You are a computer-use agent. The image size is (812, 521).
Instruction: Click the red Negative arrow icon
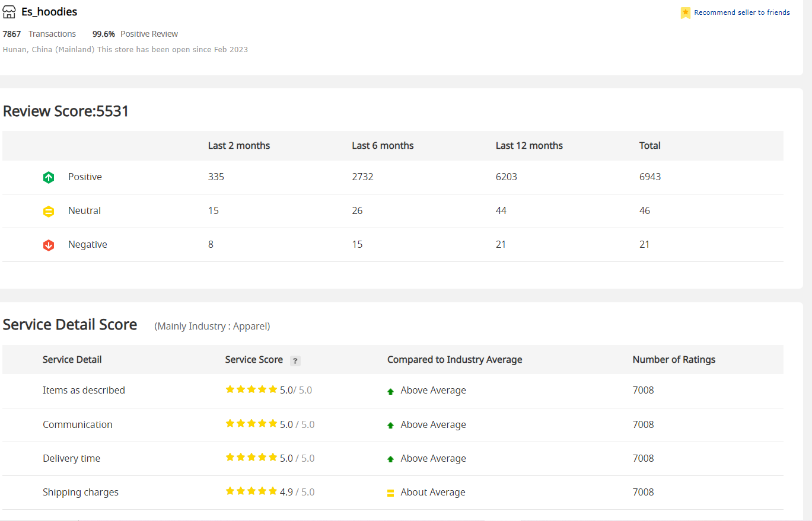point(49,245)
